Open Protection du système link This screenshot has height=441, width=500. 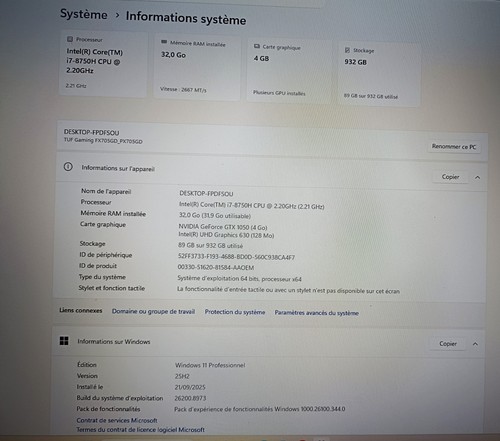point(235,312)
